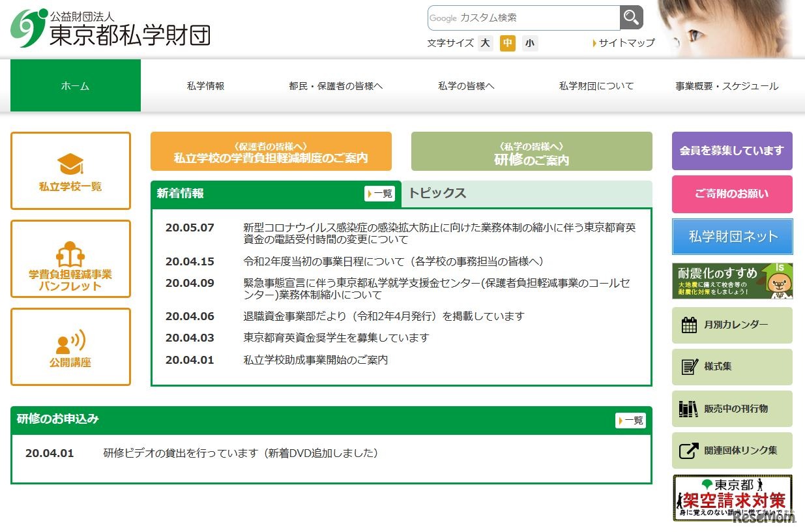Click the 関連団体リンク集 external-link icon
Screen dimensions: 805x532
pos(688,450)
